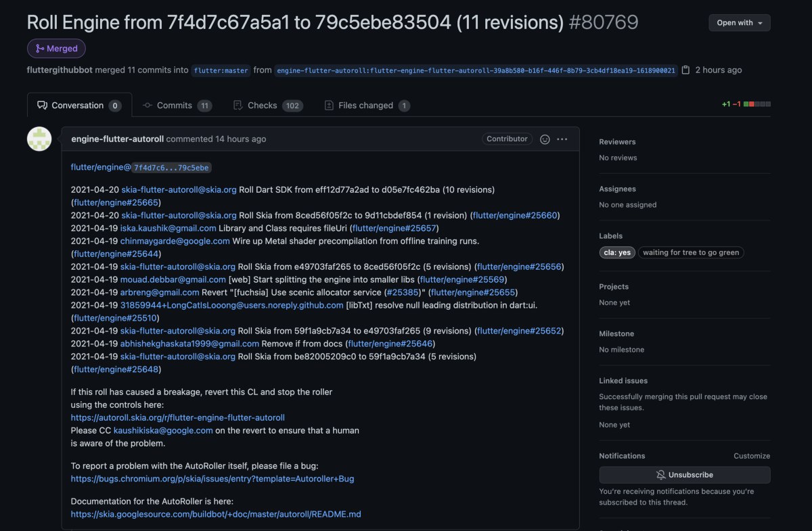Open the #25385 scenic allocator link
812x531 pixels.
click(x=402, y=292)
